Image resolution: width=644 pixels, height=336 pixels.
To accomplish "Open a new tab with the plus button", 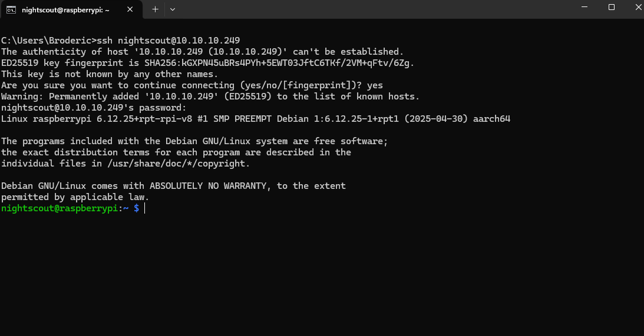I will 155,9.
